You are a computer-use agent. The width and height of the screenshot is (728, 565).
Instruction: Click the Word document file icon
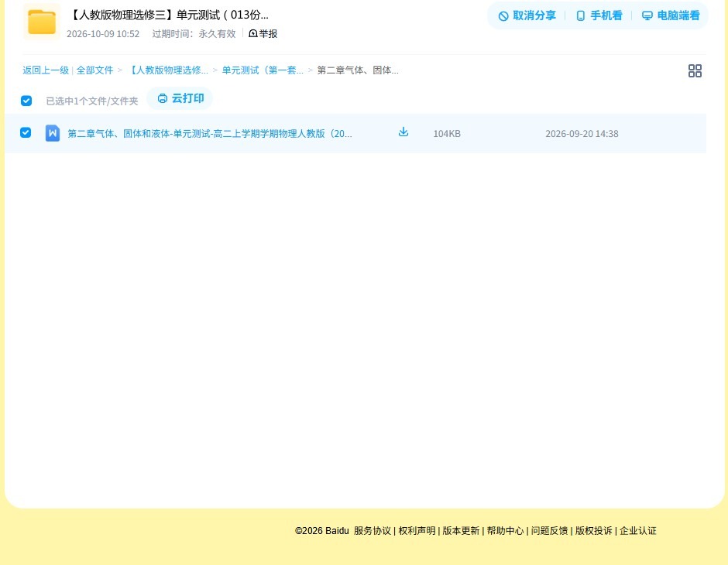(x=53, y=133)
